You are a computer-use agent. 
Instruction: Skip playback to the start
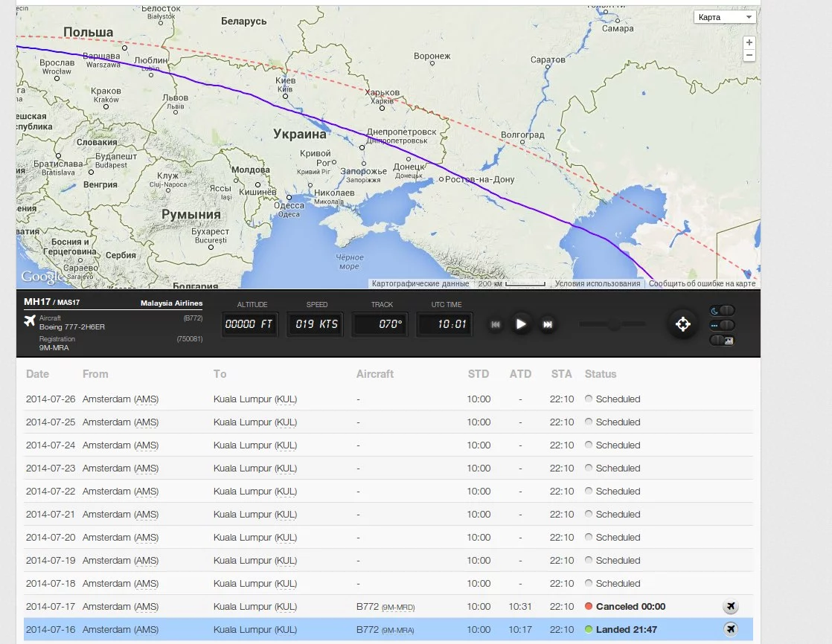point(496,324)
